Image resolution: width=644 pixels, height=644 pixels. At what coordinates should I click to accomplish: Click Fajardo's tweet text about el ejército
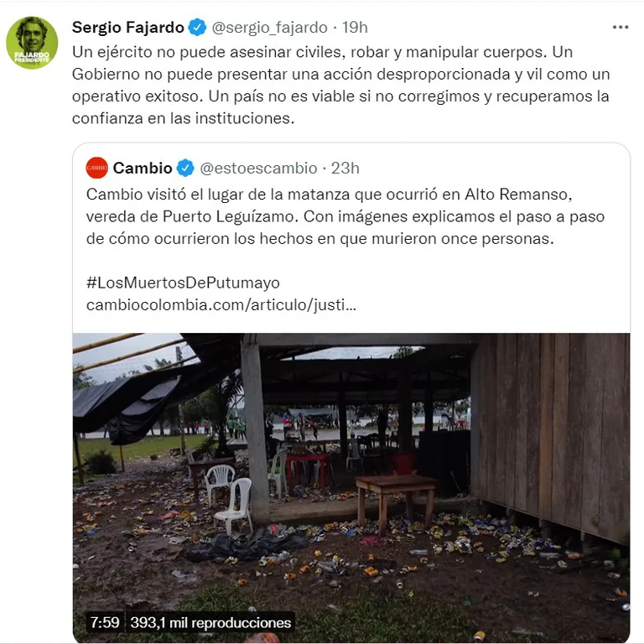341,85
